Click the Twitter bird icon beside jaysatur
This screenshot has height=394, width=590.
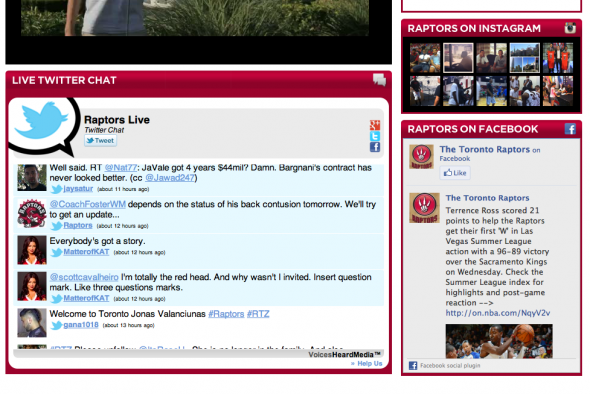tap(56, 189)
